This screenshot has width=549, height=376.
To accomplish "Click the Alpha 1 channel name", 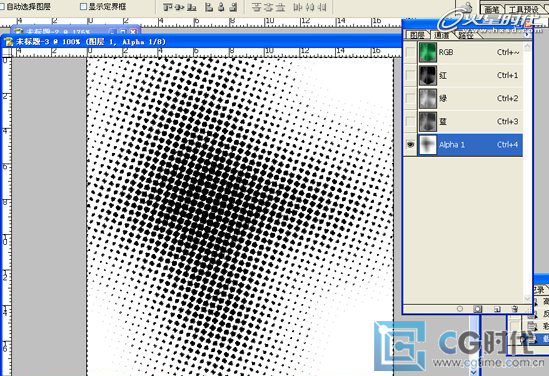I will (x=452, y=145).
